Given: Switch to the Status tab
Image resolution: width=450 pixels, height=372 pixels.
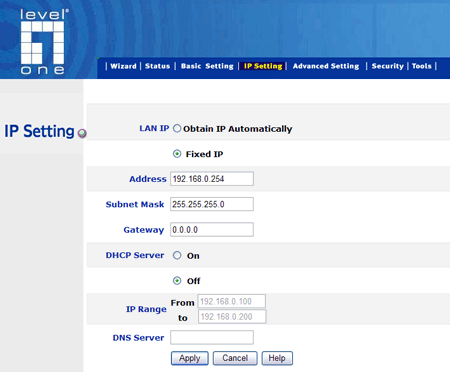Looking at the screenshot, I should [157, 66].
